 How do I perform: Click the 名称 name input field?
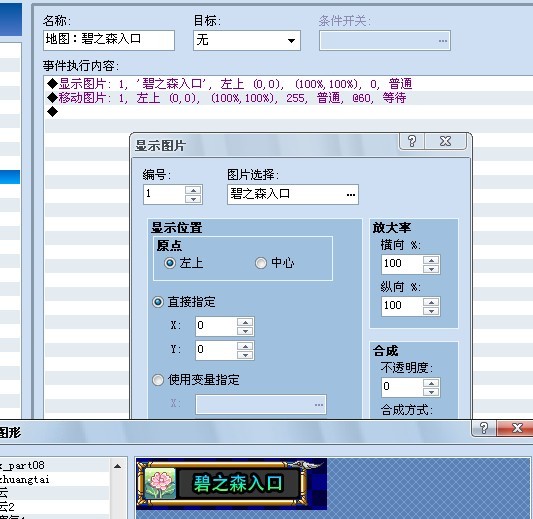click(x=109, y=40)
